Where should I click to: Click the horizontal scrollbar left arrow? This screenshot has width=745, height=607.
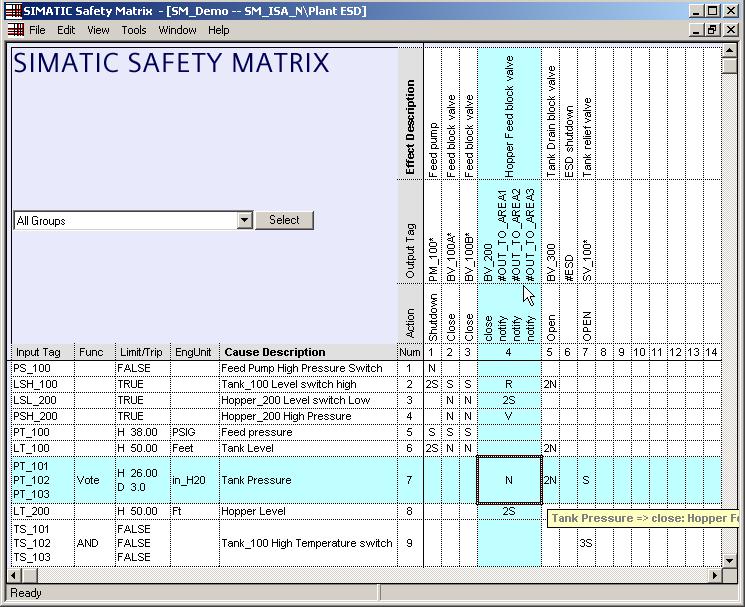click(x=14, y=576)
